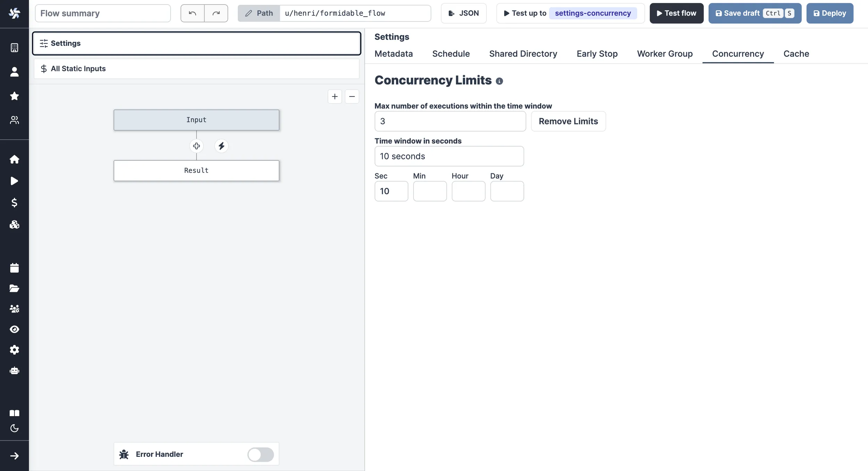The image size is (868, 471).
Task: Click the Deploy button
Action: click(829, 13)
